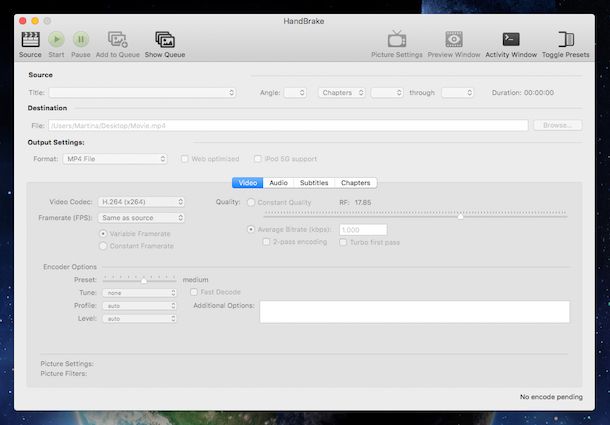Click the Browse... button
This screenshot has height=425, width=610.
[x=557, y=125]
